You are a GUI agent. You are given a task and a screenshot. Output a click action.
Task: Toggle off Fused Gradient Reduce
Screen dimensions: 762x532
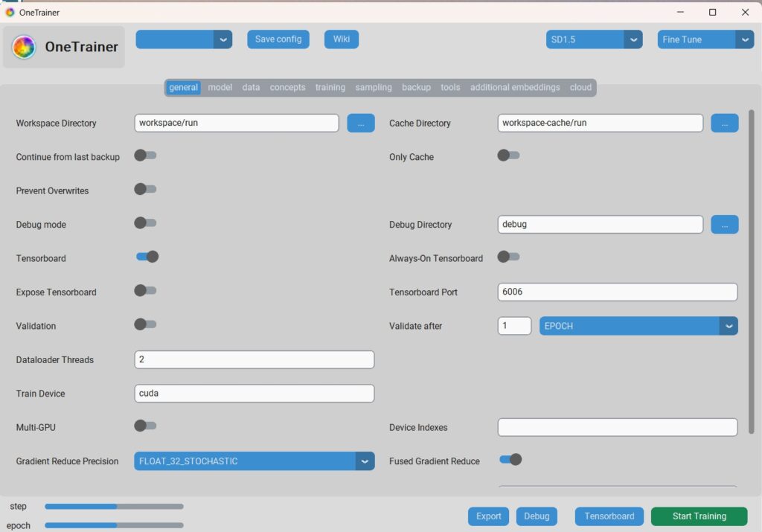pos(510,460)
